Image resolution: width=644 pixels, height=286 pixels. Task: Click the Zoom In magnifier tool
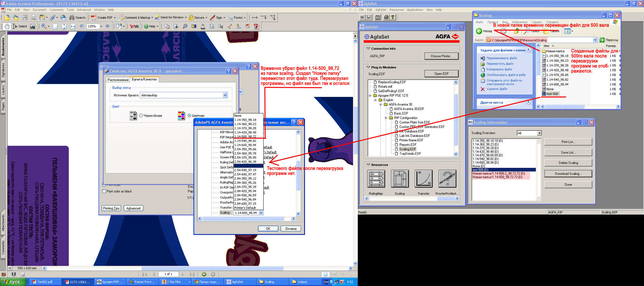point(44,26)
